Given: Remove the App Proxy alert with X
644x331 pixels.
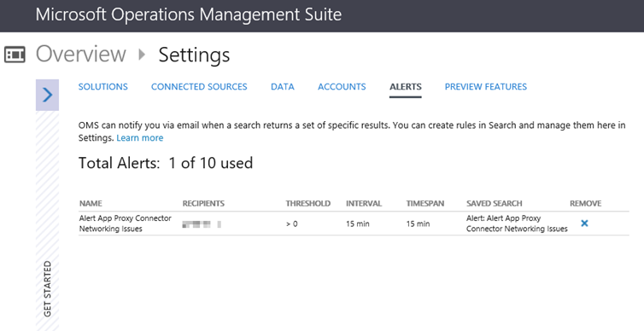Looking at the screenshot, I should pos(584,224).
